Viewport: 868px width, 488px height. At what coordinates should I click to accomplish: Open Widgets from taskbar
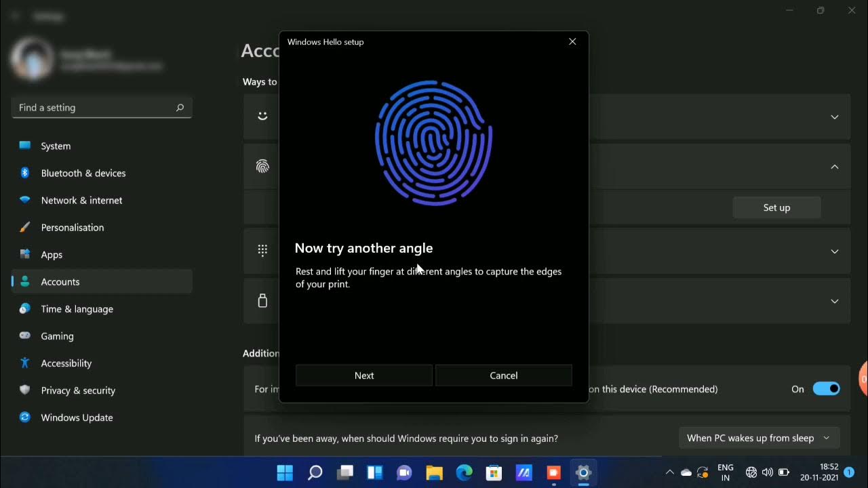tap(375, 472)
